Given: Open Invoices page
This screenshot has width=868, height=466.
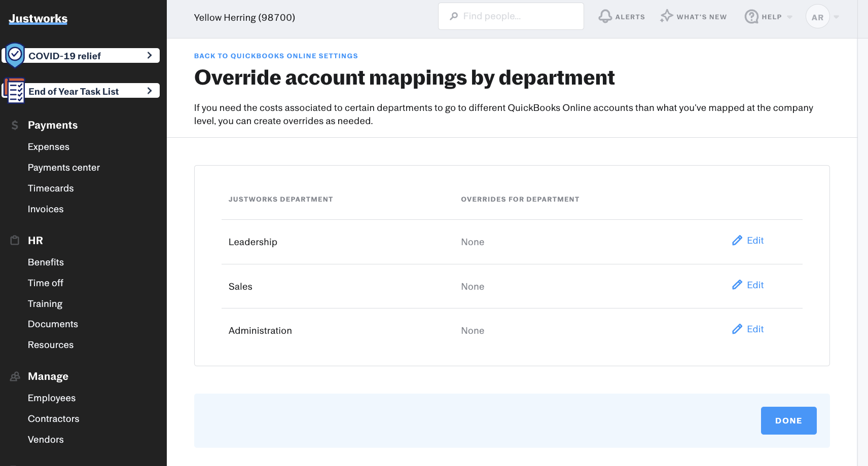Looking at the screenshot, I should click(x=46, y=209).
